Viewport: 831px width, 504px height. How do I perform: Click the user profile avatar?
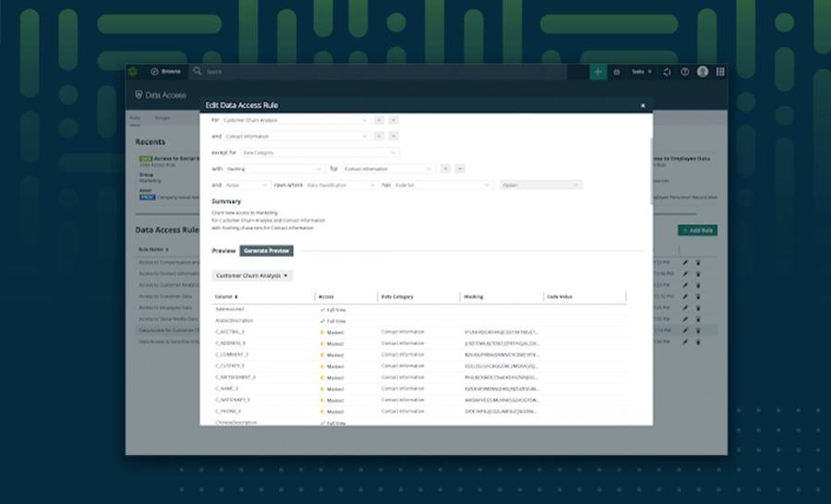703,71
